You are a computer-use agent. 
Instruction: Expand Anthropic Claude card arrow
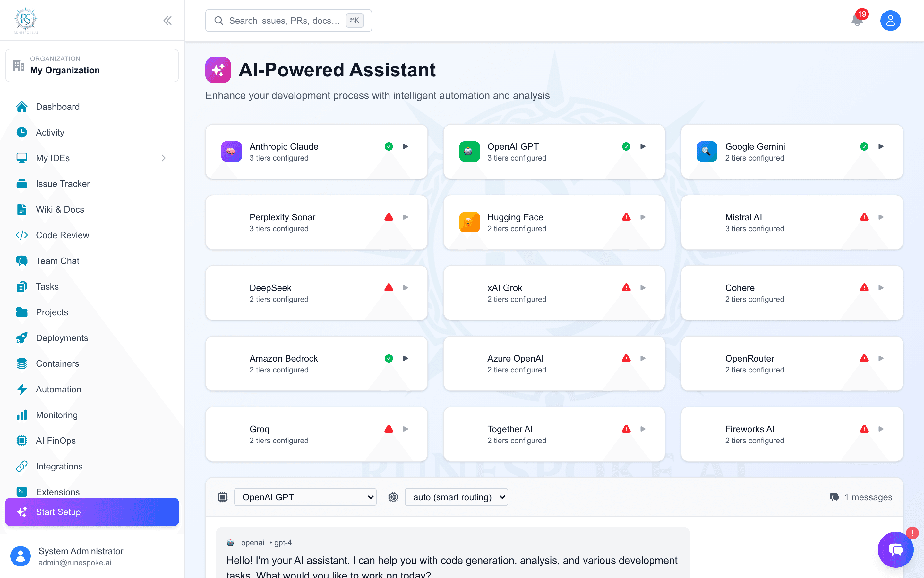tap(406, 146)
